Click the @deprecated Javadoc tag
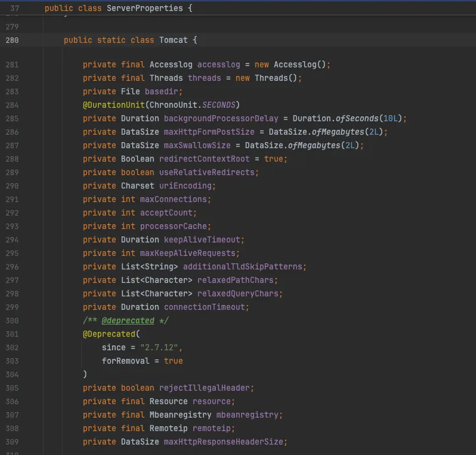Screen dimensions: 476x455 128,320
